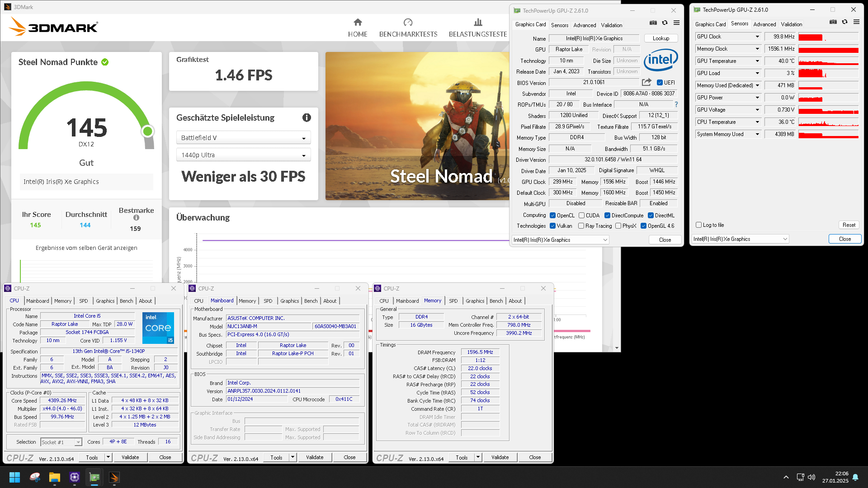Click 3DMark vertical scrollbar down arrow

click(617, 348)
